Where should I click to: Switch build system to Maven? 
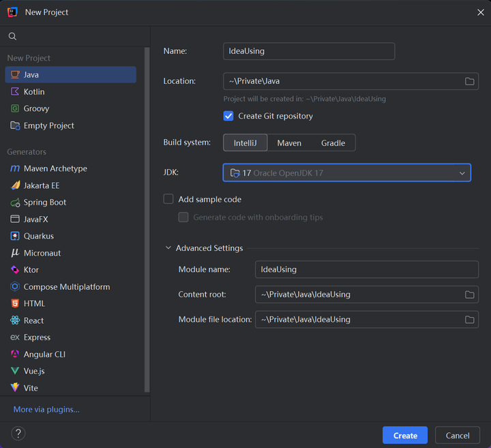(289, 143)
